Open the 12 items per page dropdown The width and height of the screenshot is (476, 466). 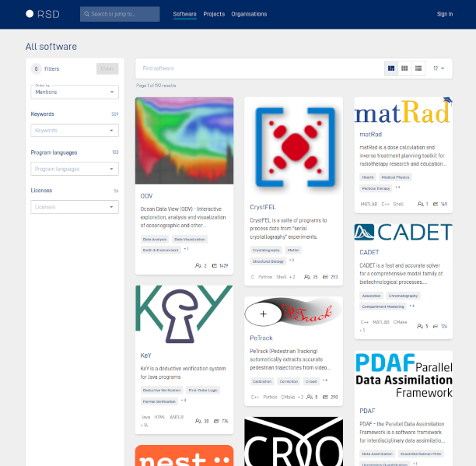439,68
